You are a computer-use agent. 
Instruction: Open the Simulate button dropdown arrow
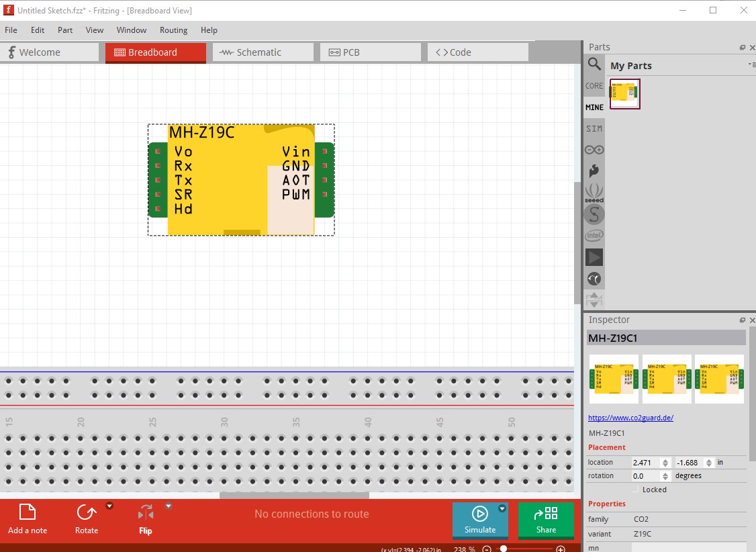[x=502, y=508]
